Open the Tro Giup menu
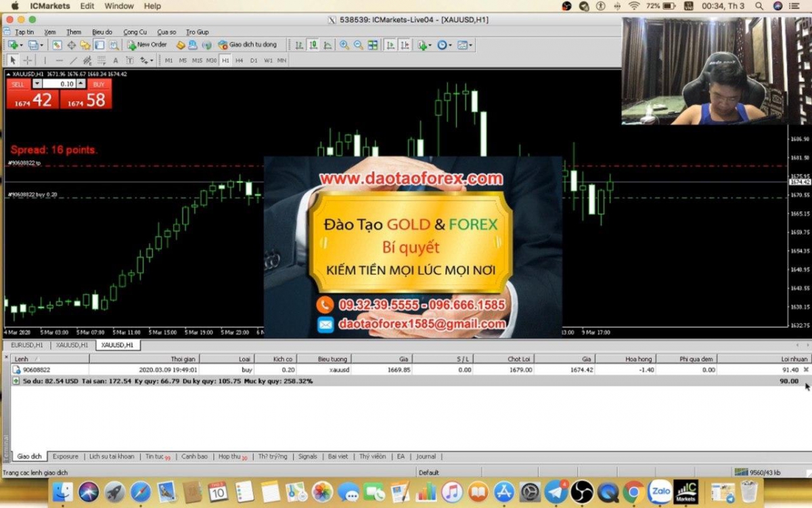812x508 pixels. tap(198, 32)
